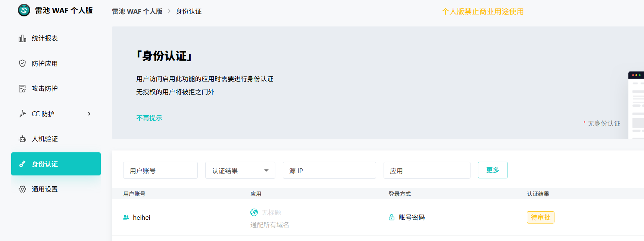644x241 pixels.
Task: Click the lock icon beside 账号密码
Action: 391,218
